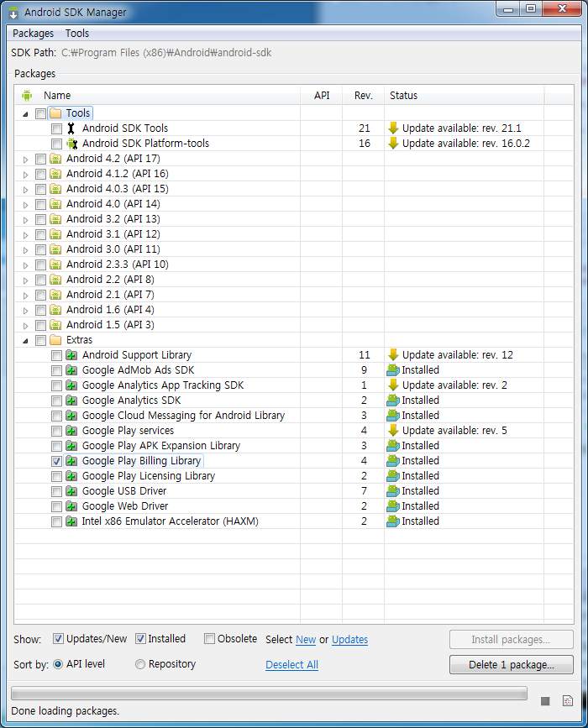Click the Deselect All link

[291, 665]
